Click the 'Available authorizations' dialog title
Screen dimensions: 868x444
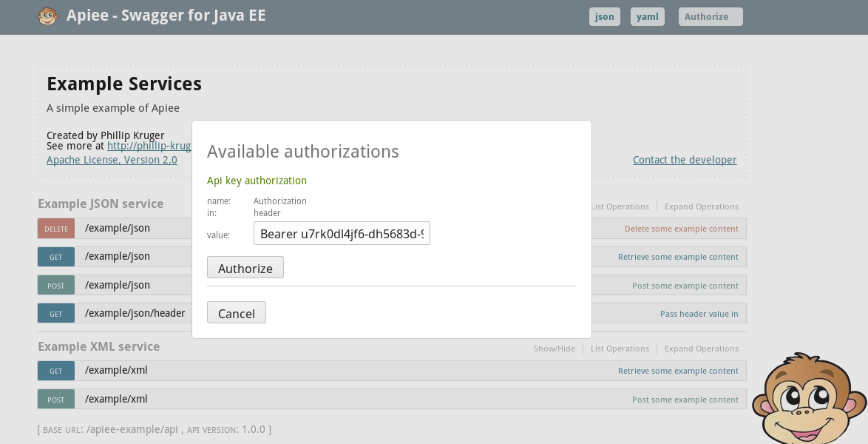click(x=303, y=151)
